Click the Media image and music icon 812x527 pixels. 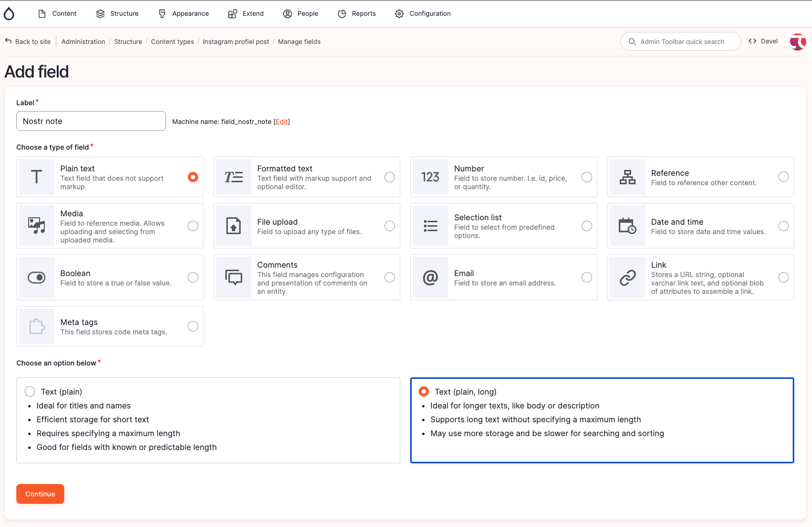[37, 226]
